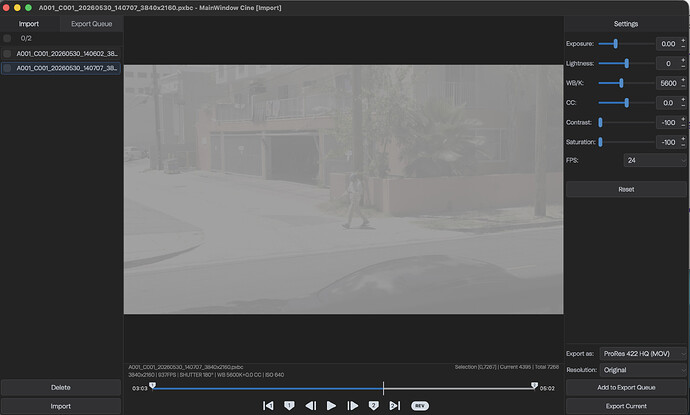Increase Contrast with the plus stepper
The height and width of the screenshot is (415, 690).
[683, 119]
